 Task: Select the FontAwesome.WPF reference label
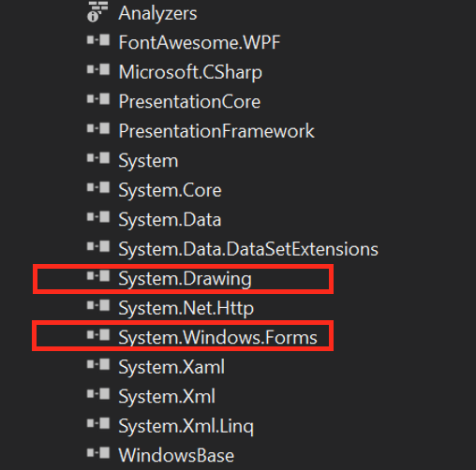click(200, 42)
